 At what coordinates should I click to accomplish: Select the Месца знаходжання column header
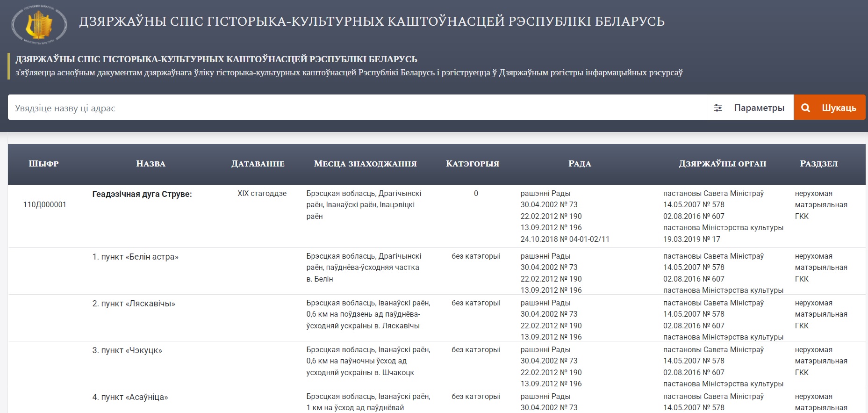point(365,164)
